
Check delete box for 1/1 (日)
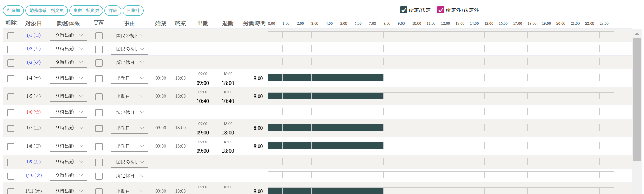11,36
